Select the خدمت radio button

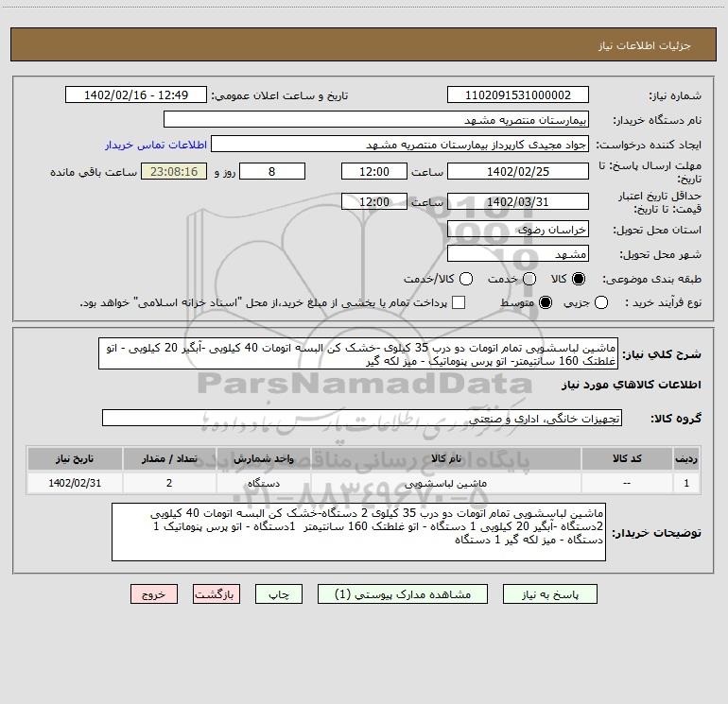click(529, 279)
